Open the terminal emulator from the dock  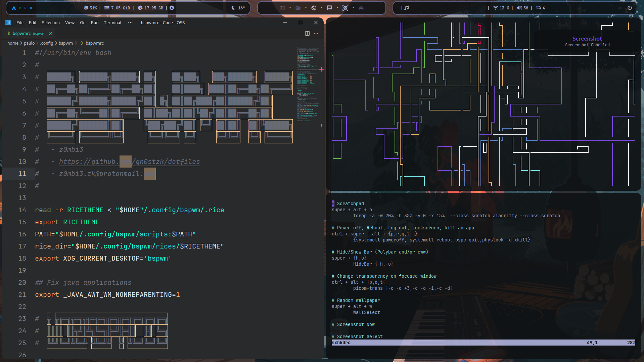(282, 8)
